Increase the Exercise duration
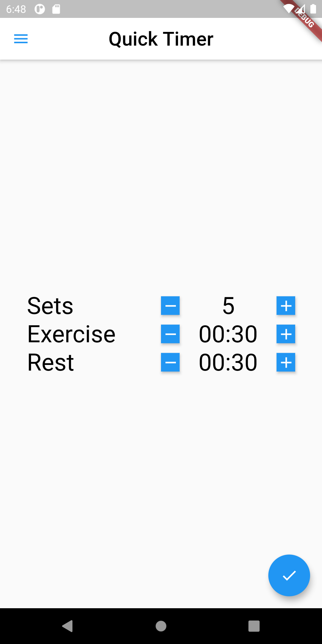The height and width of the screenshot is (644, 322). (x=286, y=334)
